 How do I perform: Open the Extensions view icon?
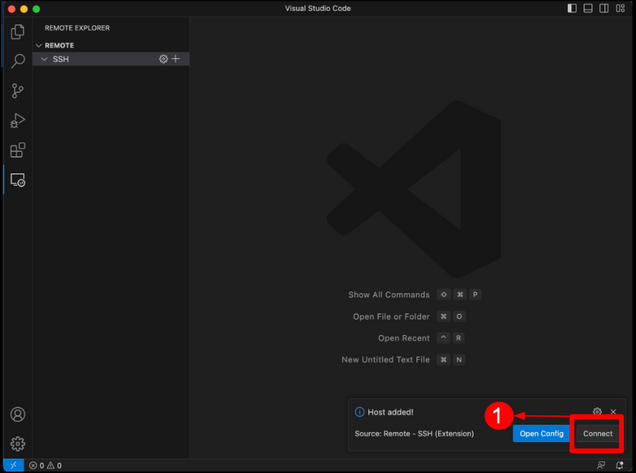[x=17, y=150]
